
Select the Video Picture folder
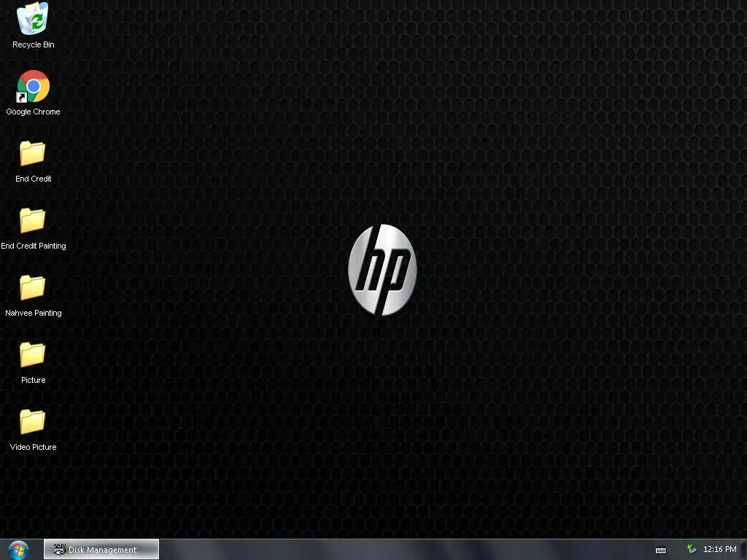tap(32, 422)
